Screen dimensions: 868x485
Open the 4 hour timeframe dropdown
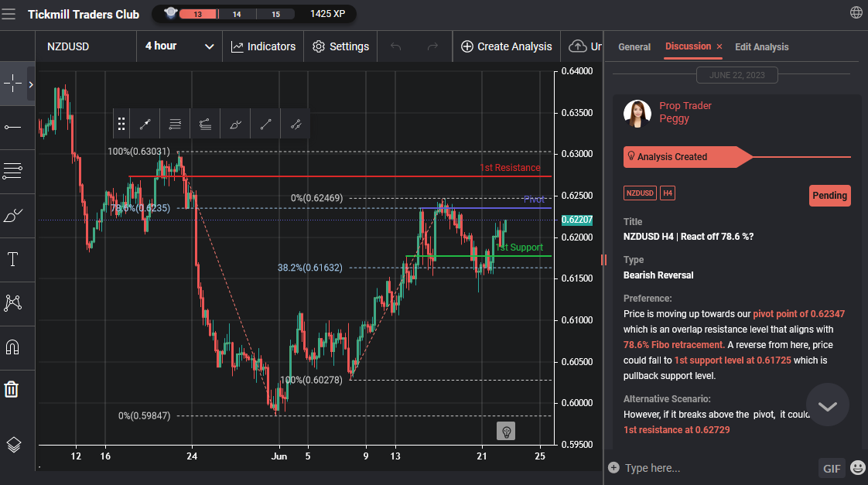179,46
